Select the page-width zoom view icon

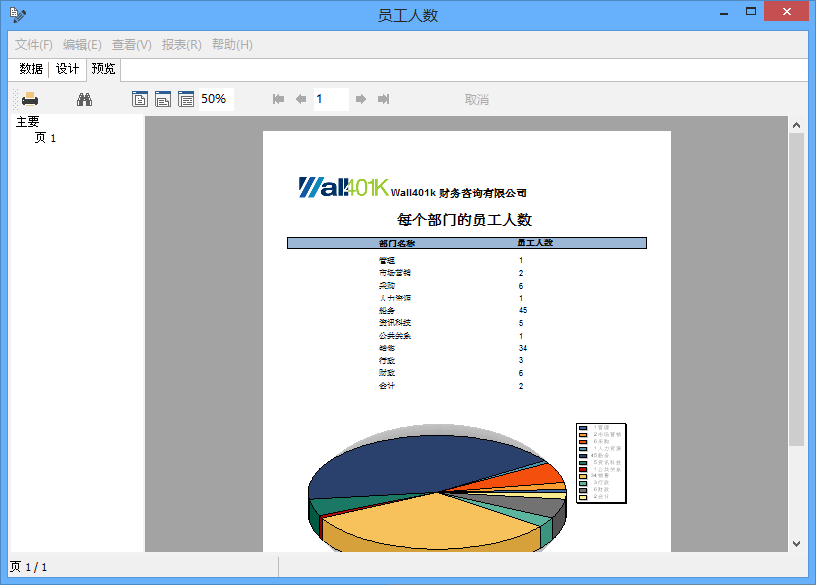pyautogui.click(x=163, y=98)
